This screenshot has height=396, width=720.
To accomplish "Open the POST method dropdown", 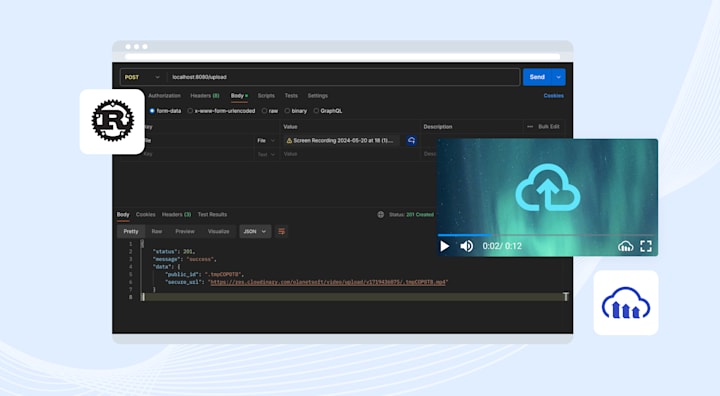I will tap(142, 77).
